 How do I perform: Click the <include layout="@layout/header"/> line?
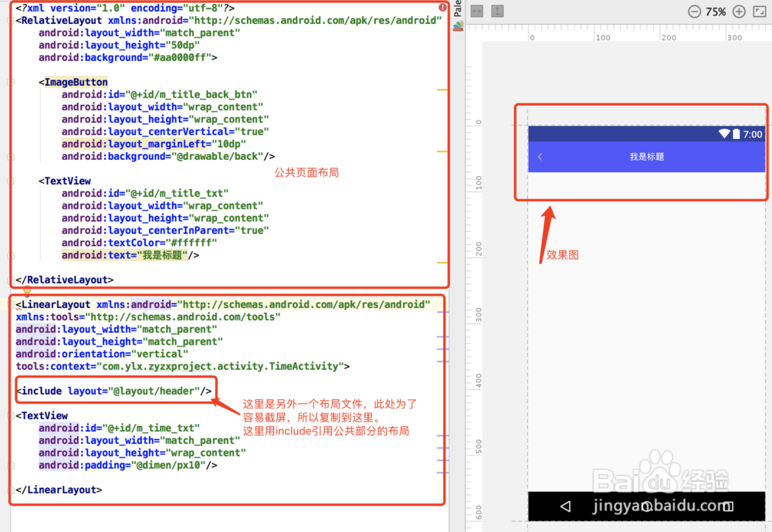coord(113,391)
